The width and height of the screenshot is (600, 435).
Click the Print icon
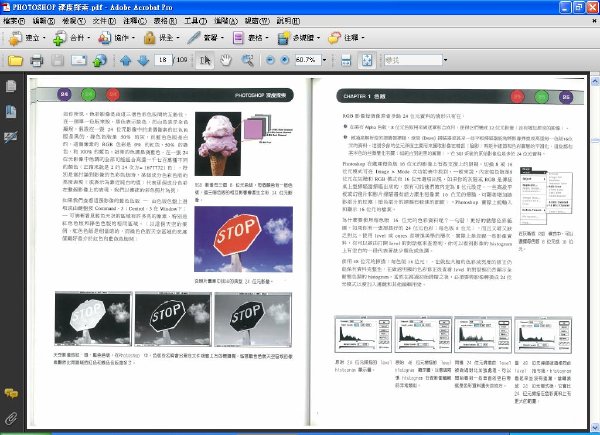click(x=37, y=60)
